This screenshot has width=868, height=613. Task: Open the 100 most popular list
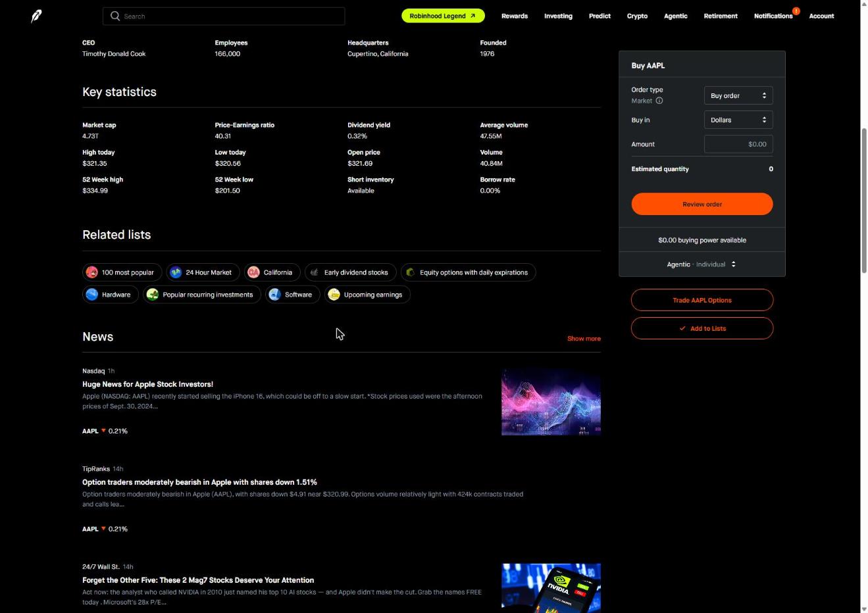point(122,272)
